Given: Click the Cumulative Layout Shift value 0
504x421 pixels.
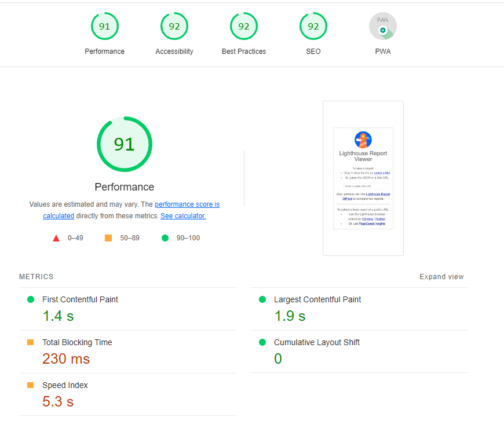Looking at the screenshot, I should click(x=278, y=358).
